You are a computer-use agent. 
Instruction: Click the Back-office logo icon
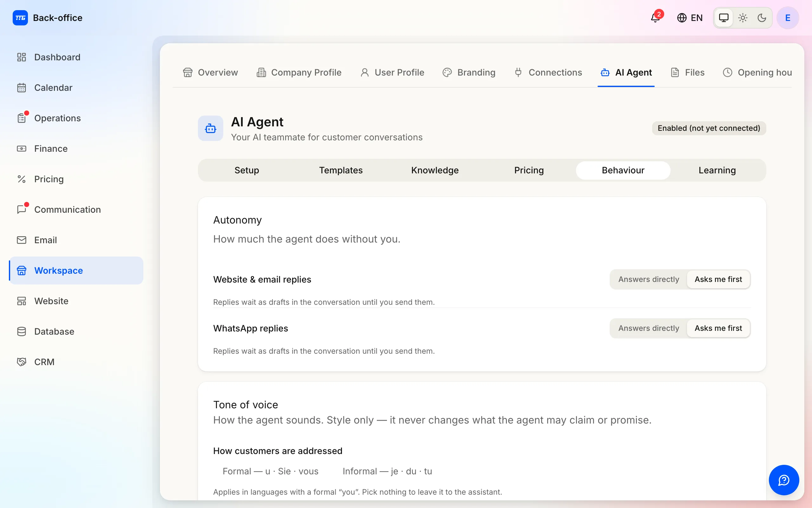pos(20,18)
